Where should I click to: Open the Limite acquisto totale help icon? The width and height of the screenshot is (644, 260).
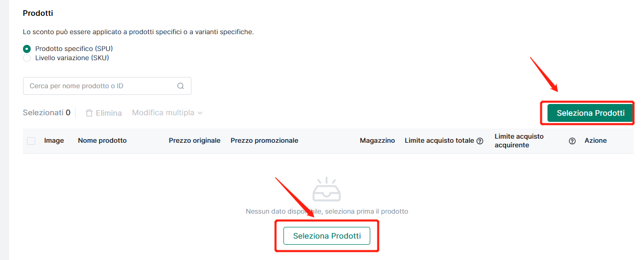(x=480, y=141)
